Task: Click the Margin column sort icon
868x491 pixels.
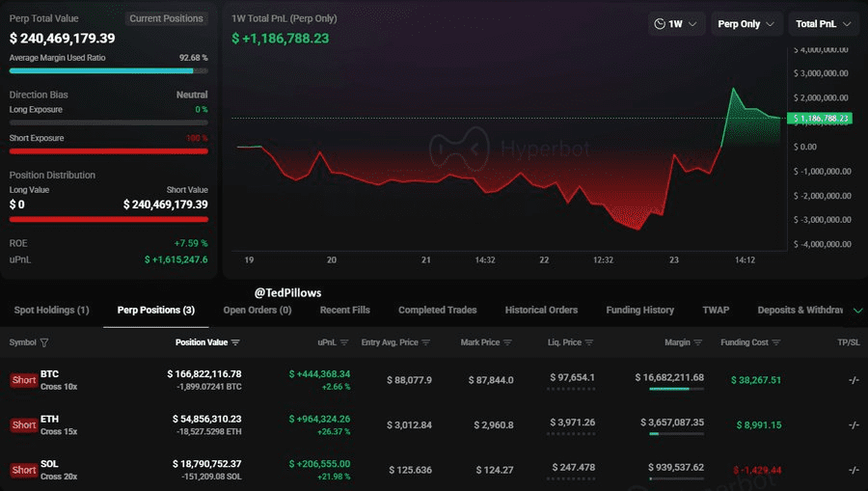Action: (x=698, y=342)
